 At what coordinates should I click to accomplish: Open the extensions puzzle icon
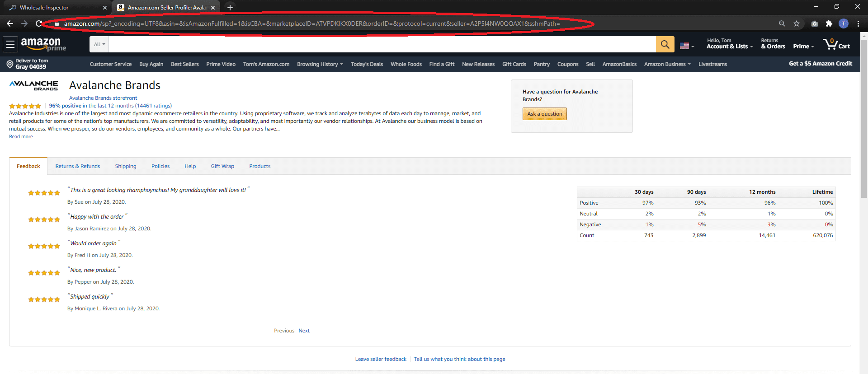(829, 23)
